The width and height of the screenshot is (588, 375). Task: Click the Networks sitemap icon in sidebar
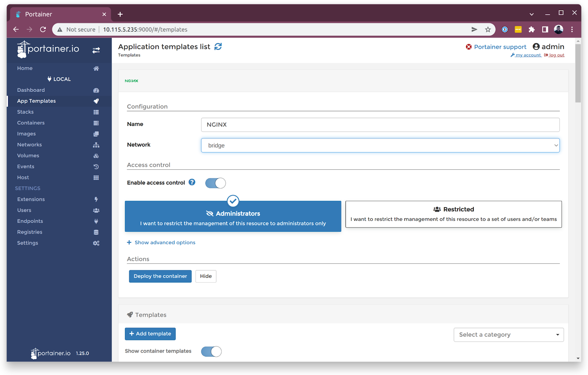click(96, 145)
